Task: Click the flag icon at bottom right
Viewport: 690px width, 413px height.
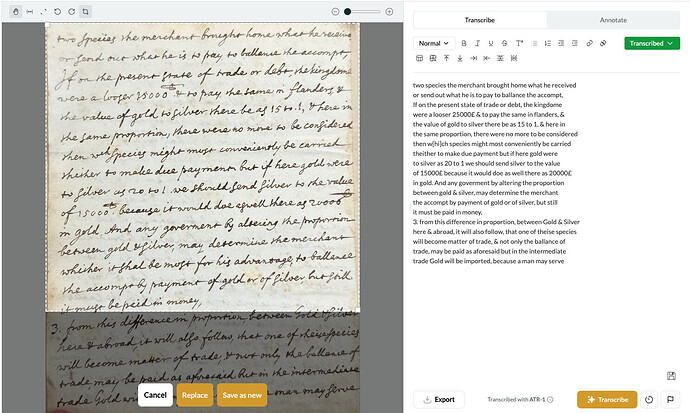Action: (670, 399)
